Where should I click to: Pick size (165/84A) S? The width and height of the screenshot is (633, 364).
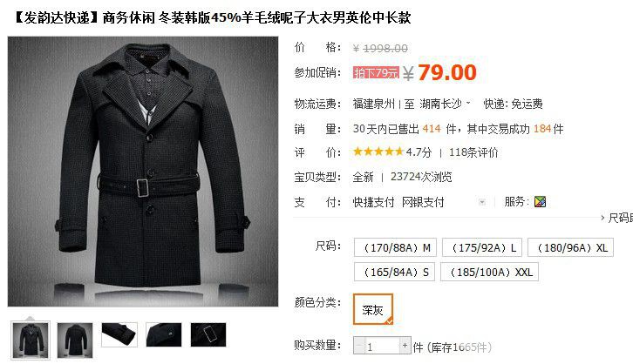click(395, 272)
